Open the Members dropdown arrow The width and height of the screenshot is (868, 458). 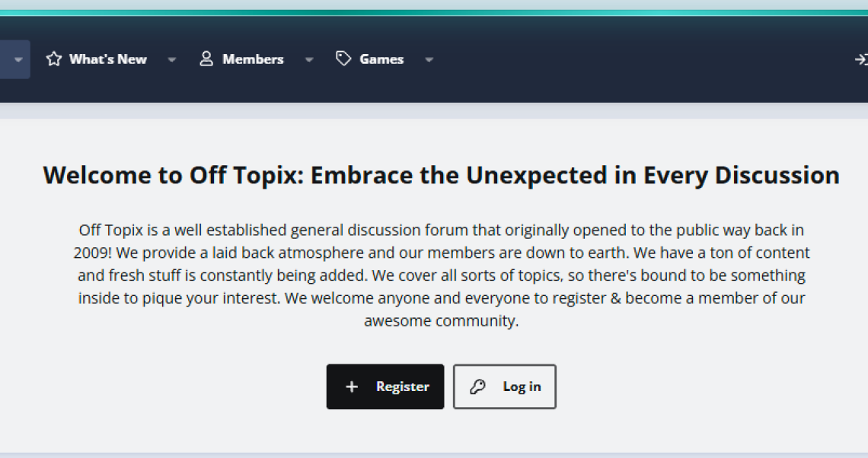309,59
